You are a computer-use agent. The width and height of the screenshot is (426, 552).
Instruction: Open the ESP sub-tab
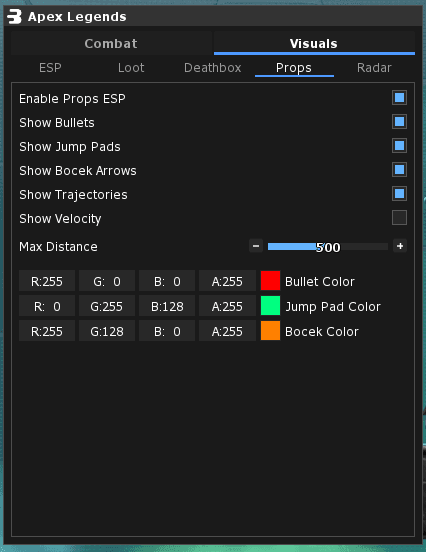pos(50,68)
